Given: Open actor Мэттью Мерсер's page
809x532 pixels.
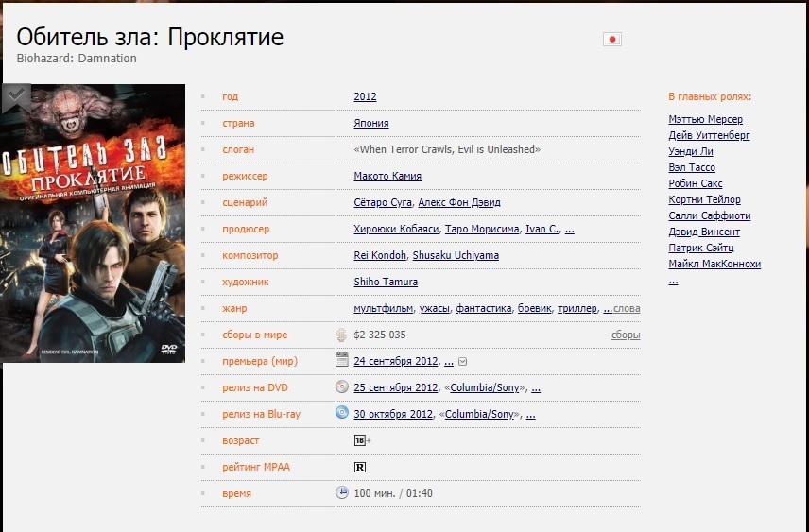Looking at the screenshot, I should tap(705, 120).
